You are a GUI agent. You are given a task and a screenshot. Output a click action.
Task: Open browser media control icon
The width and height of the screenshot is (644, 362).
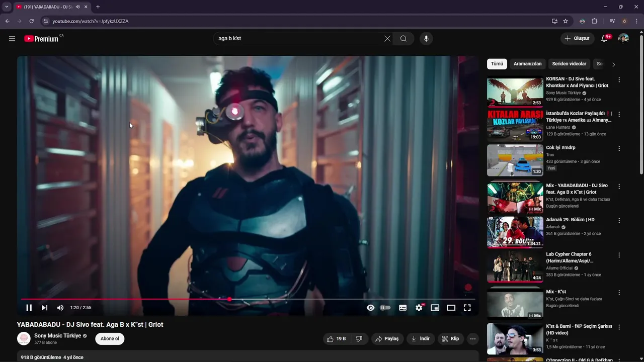(x=612, y=21)
